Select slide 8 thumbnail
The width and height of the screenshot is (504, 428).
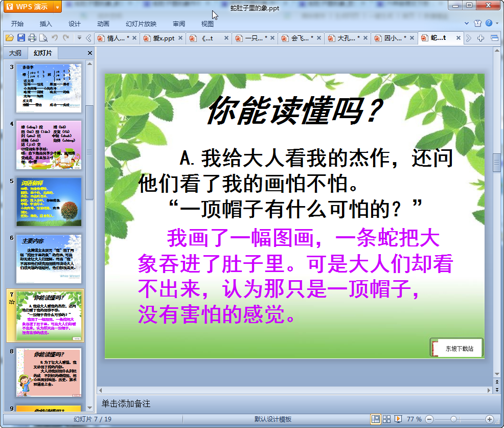point(49,372)
